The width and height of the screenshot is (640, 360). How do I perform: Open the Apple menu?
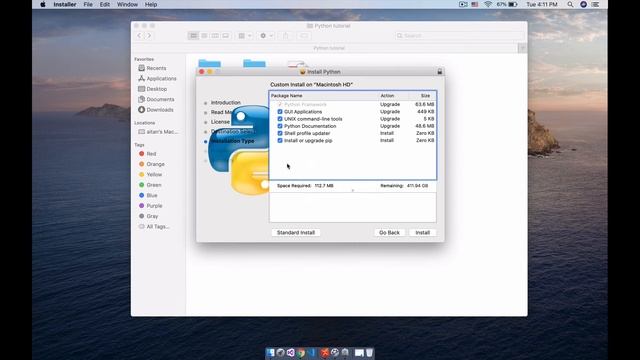pos(43,4)
